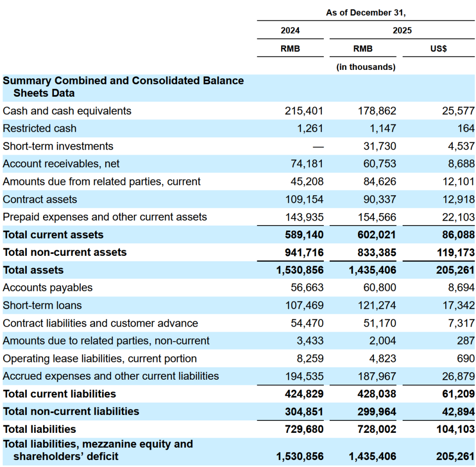
Task: Select Total liabilities 2024 value 729,680
Action: click(x=304, y=429)
